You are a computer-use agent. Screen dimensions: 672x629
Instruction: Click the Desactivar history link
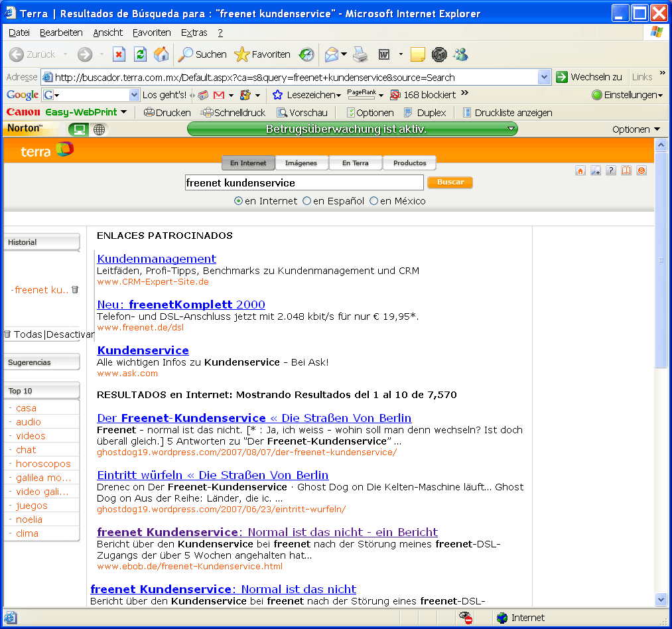pos(70,334)
